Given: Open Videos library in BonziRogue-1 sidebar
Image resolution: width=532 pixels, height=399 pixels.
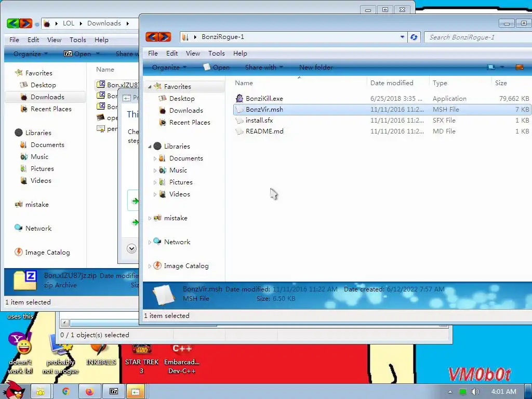Looking at the screenshot, I should [x=179, y=194].
